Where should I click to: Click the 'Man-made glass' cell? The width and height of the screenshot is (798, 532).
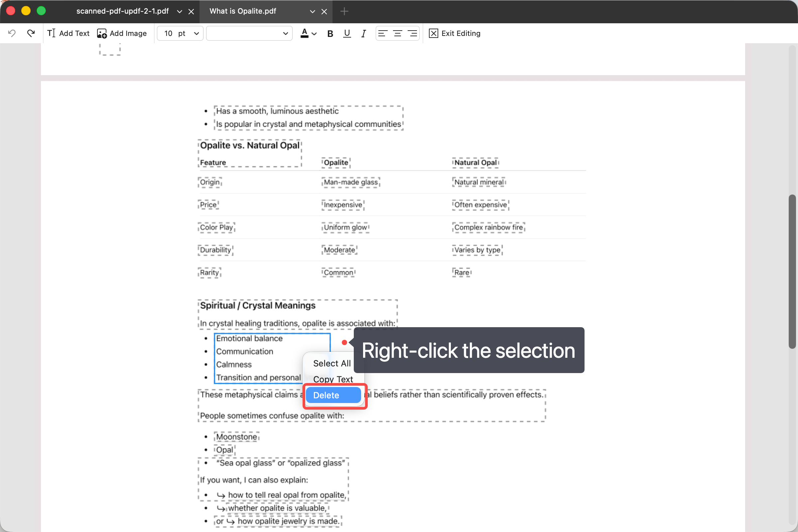pyautogui.click(x=351, y=182)
